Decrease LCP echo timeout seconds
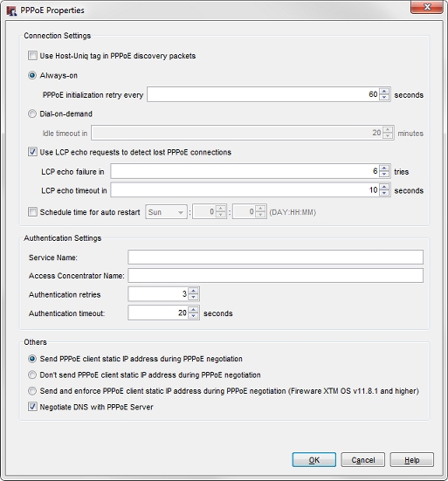The image size is (448, 481). [384, 193]
